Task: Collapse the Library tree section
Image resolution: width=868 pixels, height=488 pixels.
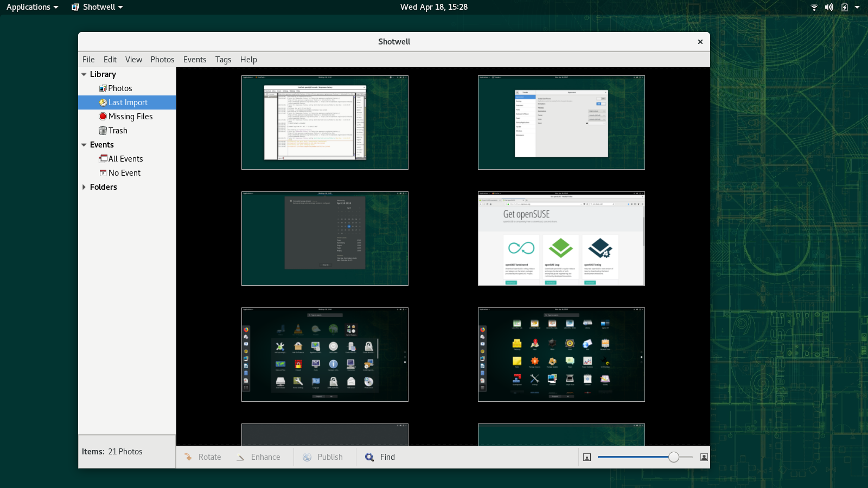Action: coord(84,74)
